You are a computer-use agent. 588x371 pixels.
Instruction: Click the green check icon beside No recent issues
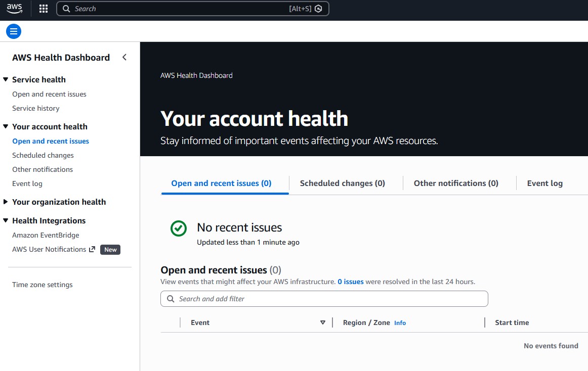(x=178, y=228)
